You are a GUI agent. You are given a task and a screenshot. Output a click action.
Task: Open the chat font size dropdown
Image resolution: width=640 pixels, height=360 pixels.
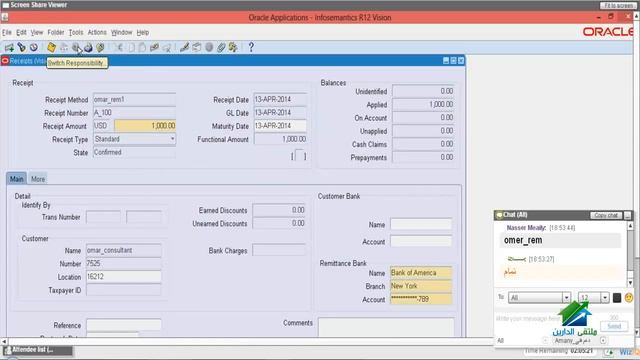click(x=605, y=298)
